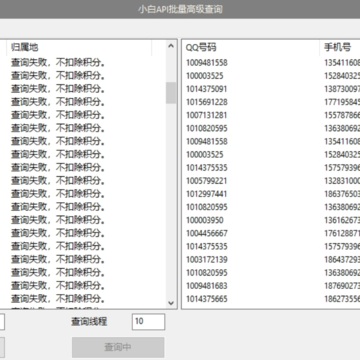Select the row with QQ 1007131281
The image size is (360, 360).
coord(271,115)
